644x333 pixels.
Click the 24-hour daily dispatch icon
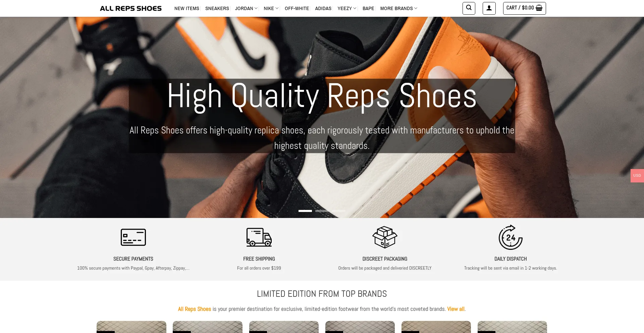[511, 237]
